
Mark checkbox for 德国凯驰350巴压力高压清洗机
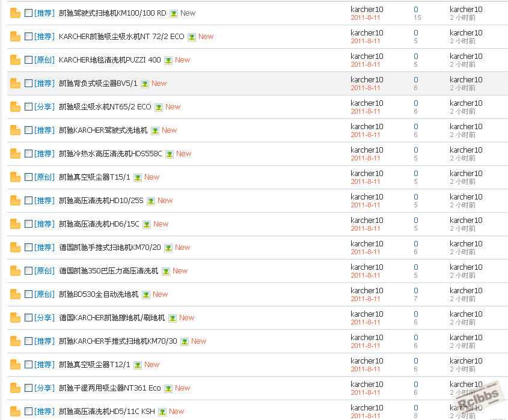tap(28, 271)
